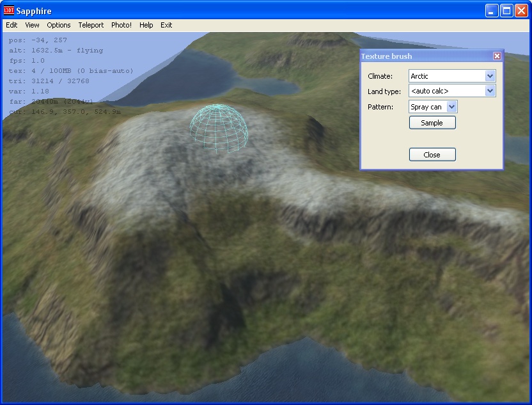Open the Teleport menu
This screenshot has width=532, height=405.
point(91,25)
